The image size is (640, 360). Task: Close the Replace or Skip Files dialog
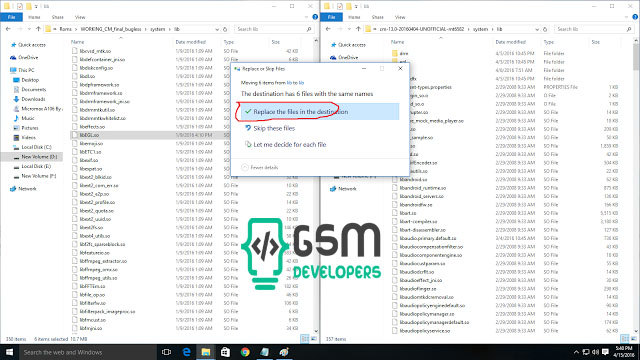[400, 69]
